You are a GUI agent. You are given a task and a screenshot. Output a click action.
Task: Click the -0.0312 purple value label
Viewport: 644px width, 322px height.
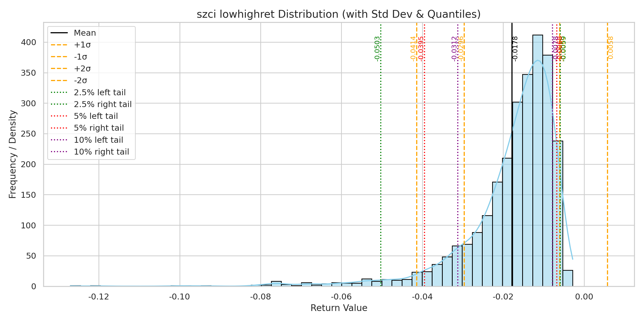point(454,48)
